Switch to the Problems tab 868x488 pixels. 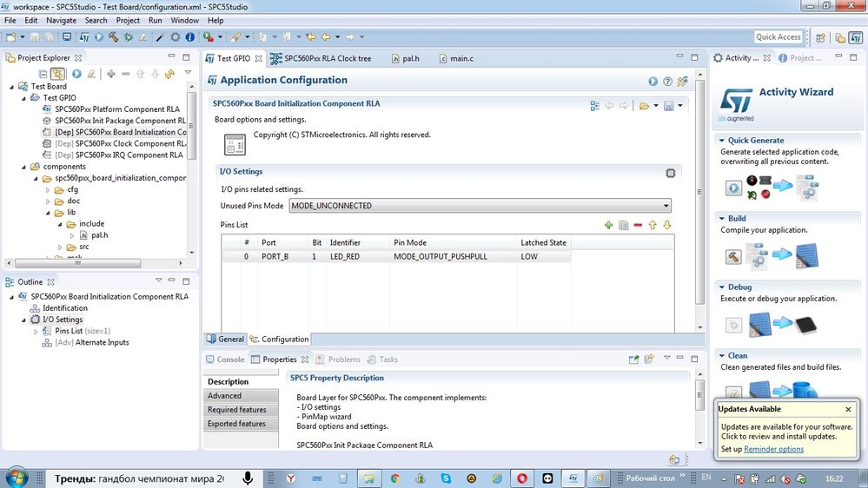[338, 359]
